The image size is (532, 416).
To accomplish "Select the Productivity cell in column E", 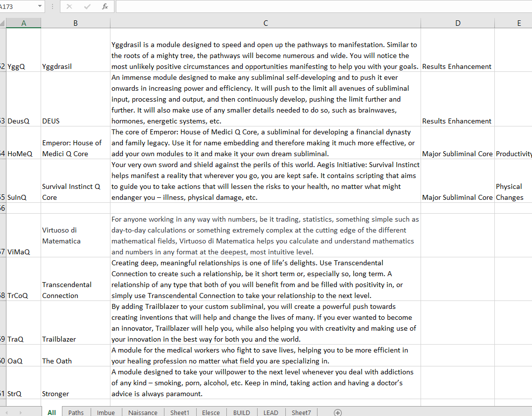I will pos(513,143).
